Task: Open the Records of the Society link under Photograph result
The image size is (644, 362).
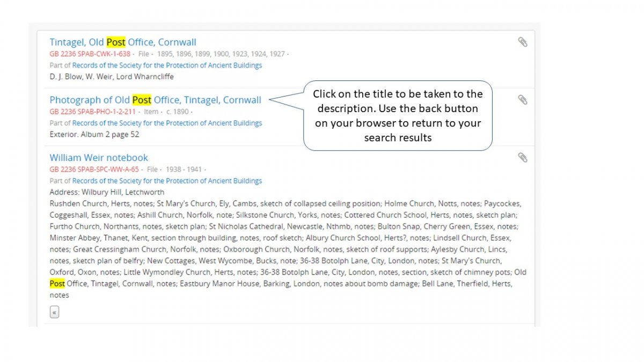Action: pos(167,123)
